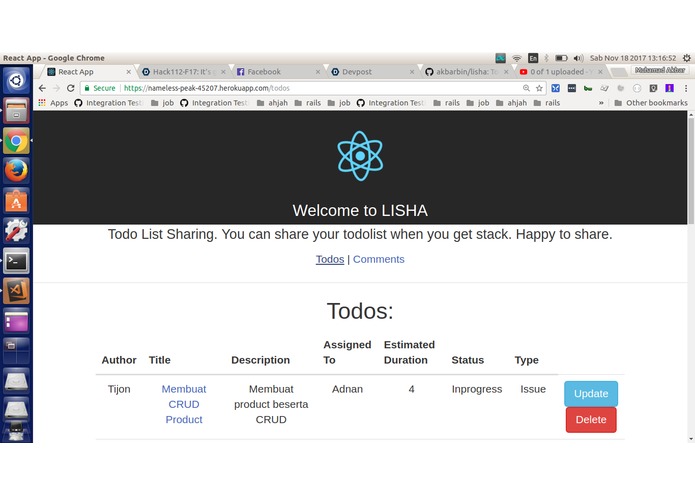Viewport: 695px width, 494px height.
Task: Click the blue butterfly extension icon
Action: click(555, 88)
